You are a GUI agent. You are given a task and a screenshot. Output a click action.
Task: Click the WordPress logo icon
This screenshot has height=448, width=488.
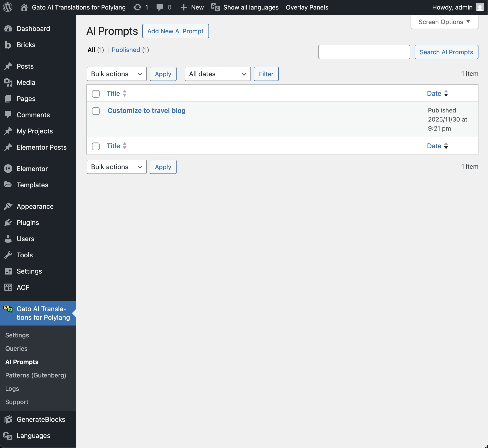tap(8, 7)
